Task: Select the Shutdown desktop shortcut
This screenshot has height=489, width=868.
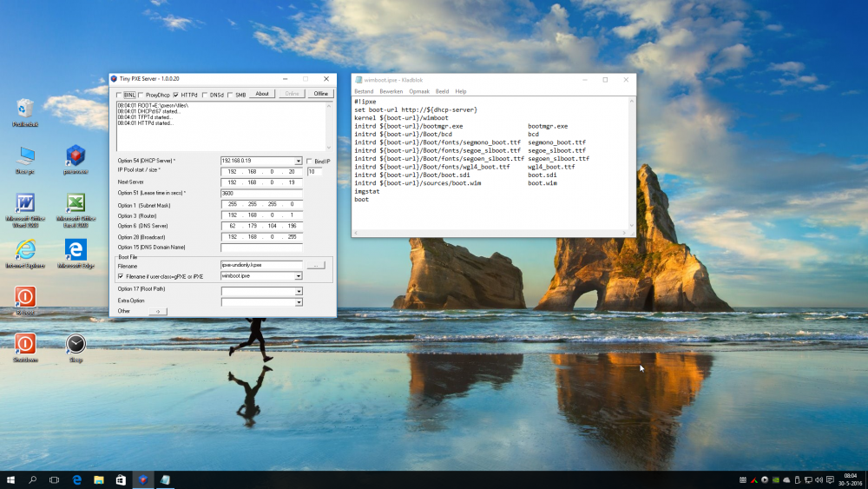Action: [x=25, y=347]
